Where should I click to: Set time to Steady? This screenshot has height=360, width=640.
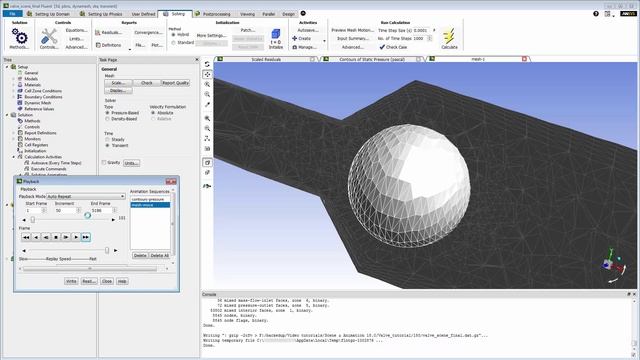pos(107,140)
